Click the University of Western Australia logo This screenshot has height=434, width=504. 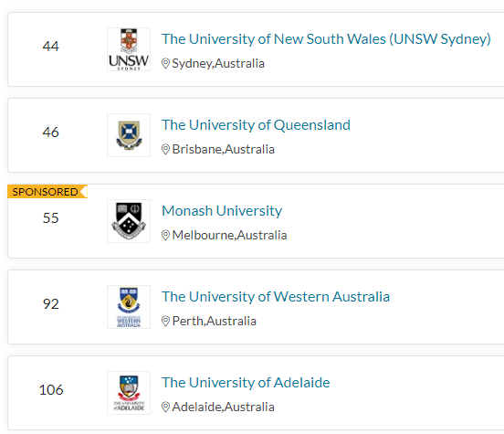pyautogui.click(x=129, y=307)
